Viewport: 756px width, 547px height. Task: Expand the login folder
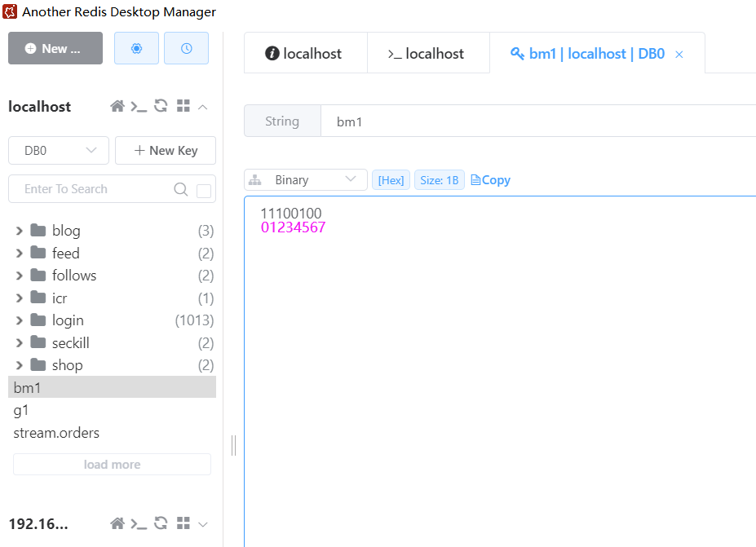coord(20,320)
